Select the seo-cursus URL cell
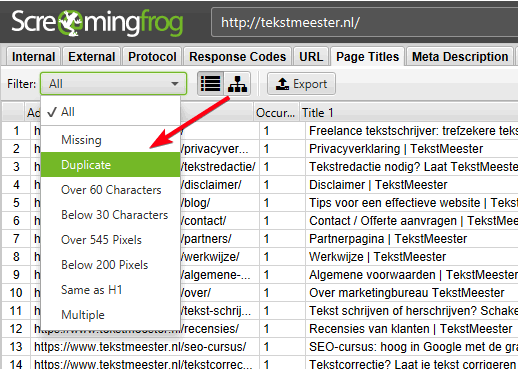518x369 pixels. (145, 347)
